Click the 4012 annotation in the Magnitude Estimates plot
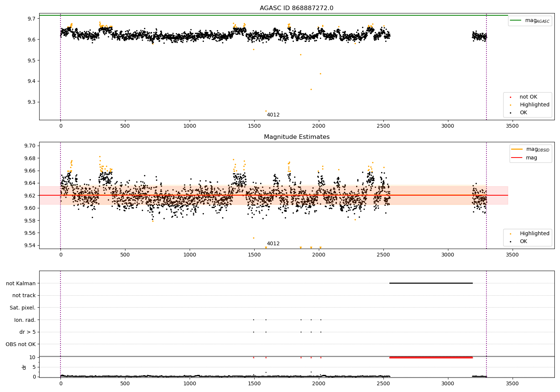The image size is (560, 392). 273,244
